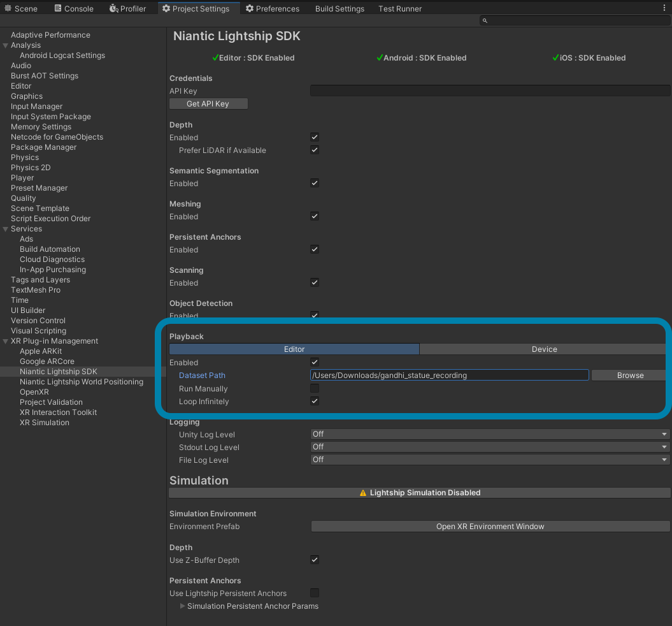Toggle the Scanning Enabled checkbox

point(315,282)
